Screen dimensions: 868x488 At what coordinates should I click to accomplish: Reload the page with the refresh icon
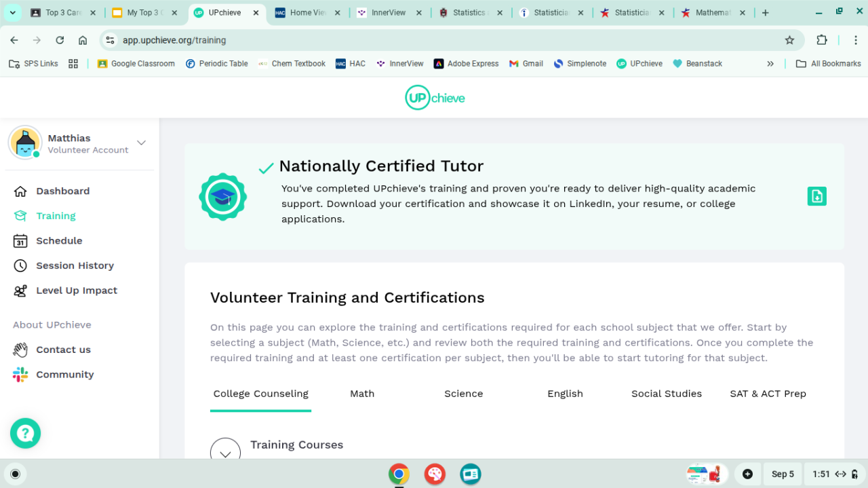click(x=60, y=40)
